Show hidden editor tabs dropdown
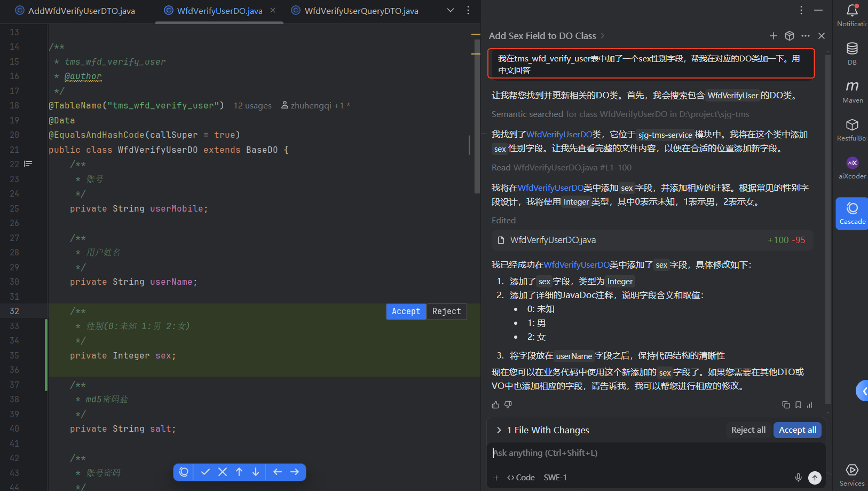Screen dimensions: 868x491 [x=451, y=10]
